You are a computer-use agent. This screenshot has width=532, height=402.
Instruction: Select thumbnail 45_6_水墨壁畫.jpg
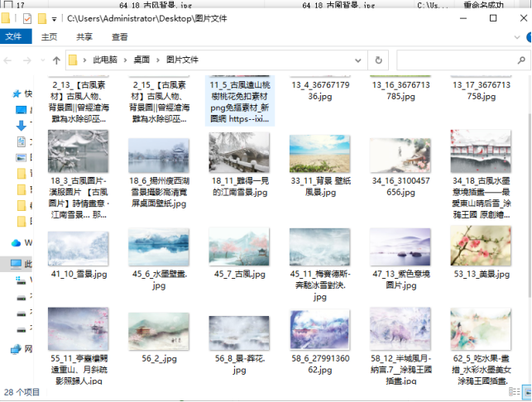[159, 247]
